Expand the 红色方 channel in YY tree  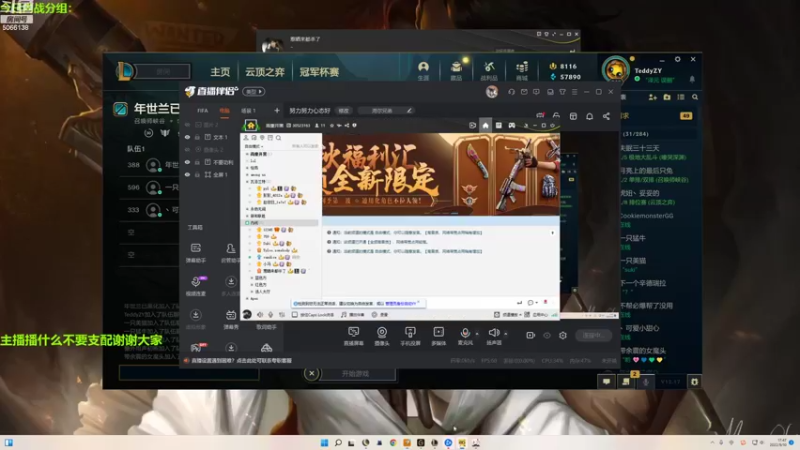coord(252,285)
